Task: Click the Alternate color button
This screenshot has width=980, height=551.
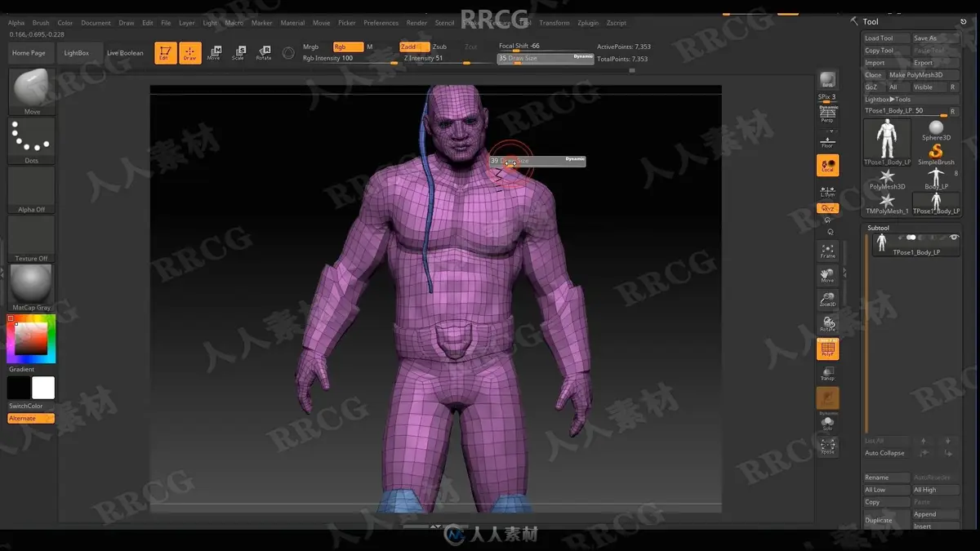Action: tap(31, 419)
